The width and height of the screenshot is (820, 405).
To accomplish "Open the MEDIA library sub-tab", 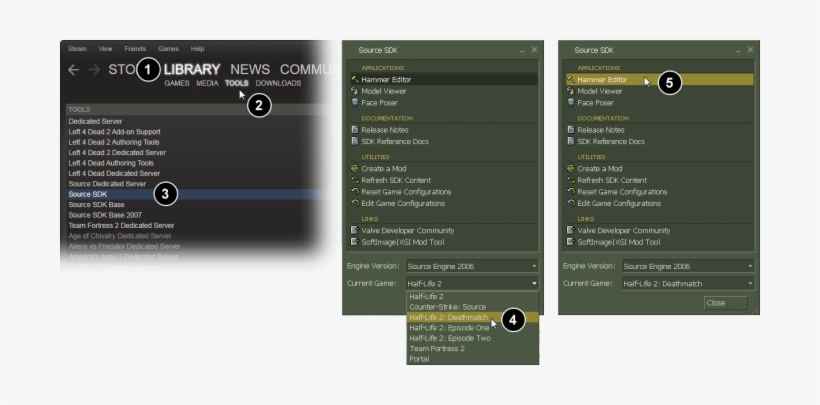I will [x=207, y=83].
